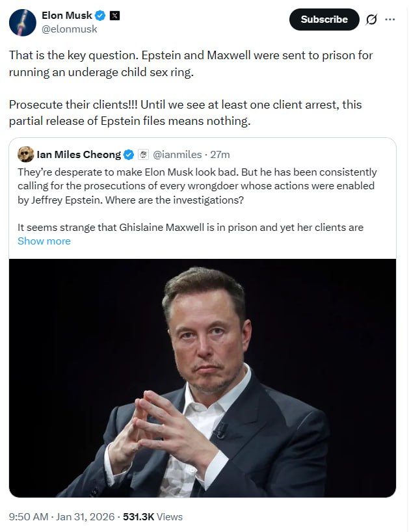Open Ian Miles Cheong's profile name
This screenshot has width=409, height=532.
(79, 155)
